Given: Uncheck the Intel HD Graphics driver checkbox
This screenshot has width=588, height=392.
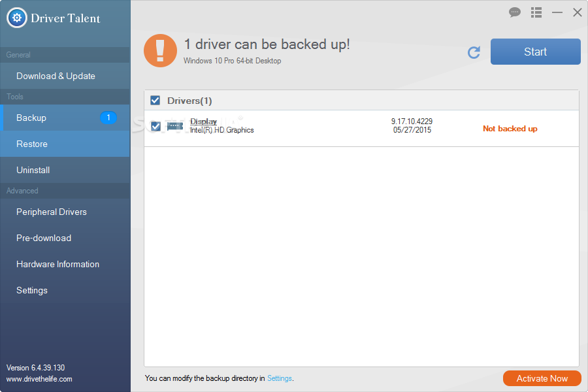Looking at the screenshot, I should (155, 126).
